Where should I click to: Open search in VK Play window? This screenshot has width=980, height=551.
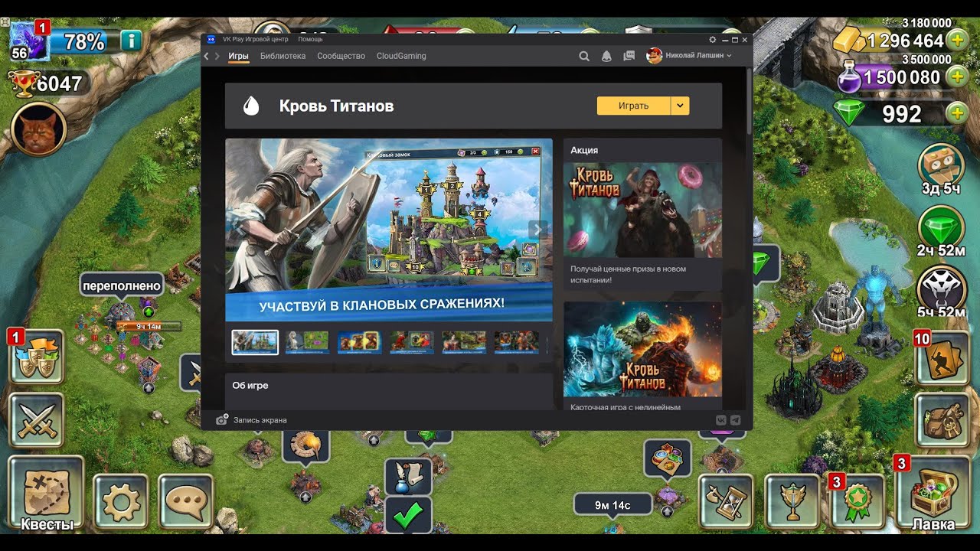click(584, 56)
